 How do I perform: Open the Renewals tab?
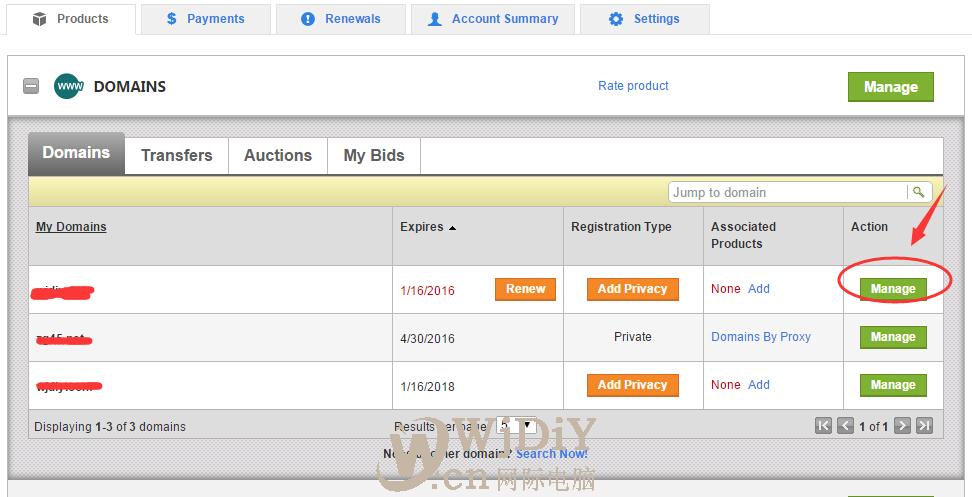click(341, 19)
